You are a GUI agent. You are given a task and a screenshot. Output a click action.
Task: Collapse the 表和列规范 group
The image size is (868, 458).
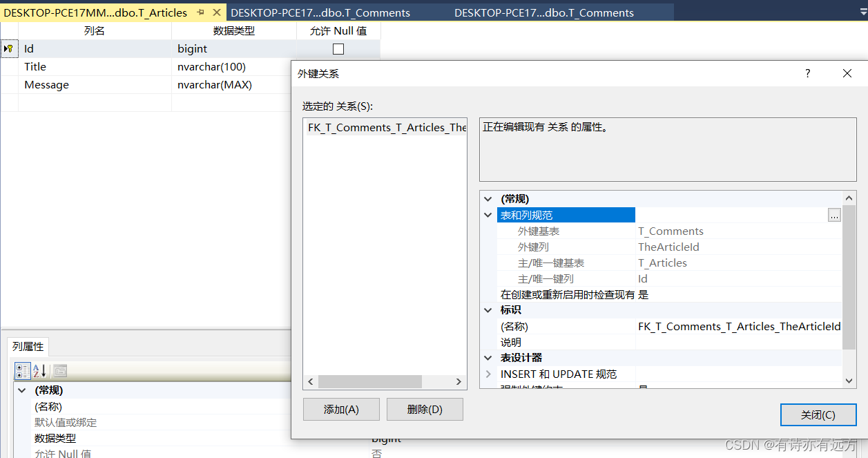coord(488,215)
